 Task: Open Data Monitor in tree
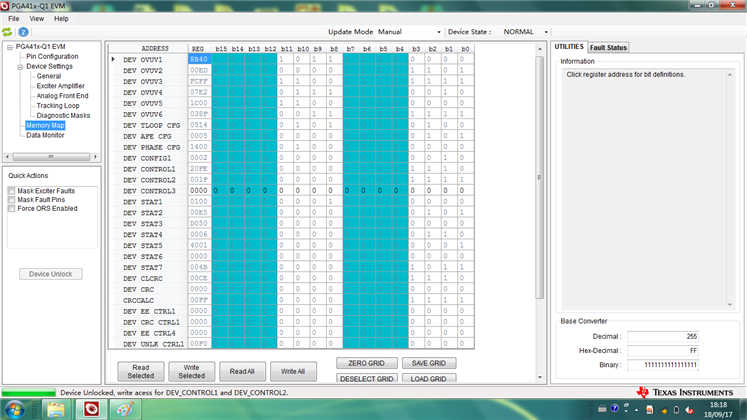tap(45, 135)
